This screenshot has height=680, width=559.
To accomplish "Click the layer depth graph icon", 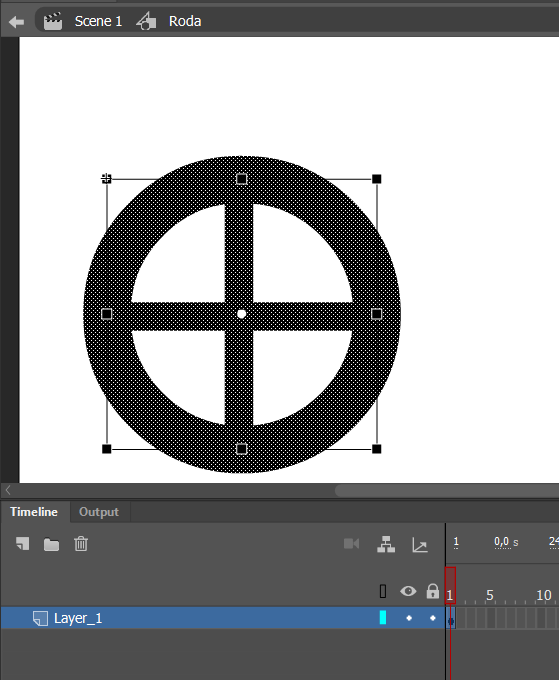I will 420,545.
